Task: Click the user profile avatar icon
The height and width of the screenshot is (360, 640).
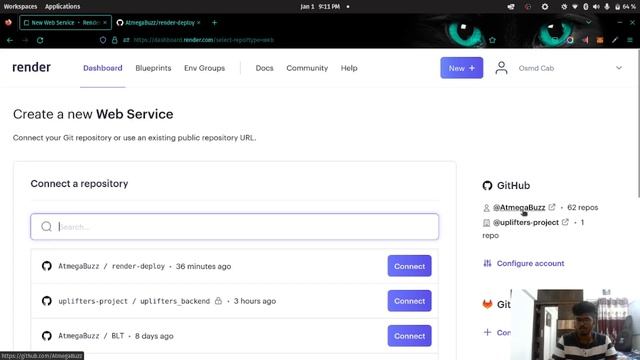Action: click(x=501, y=68)
